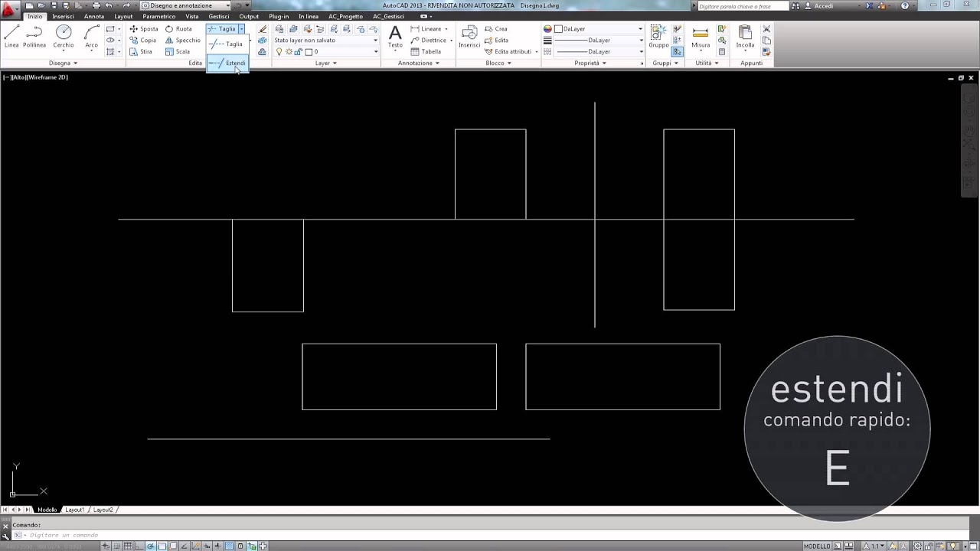Image resolution: width=980 pixels, height=551 pixels.
Task: Expand the Layer panel
Action: 326,63
